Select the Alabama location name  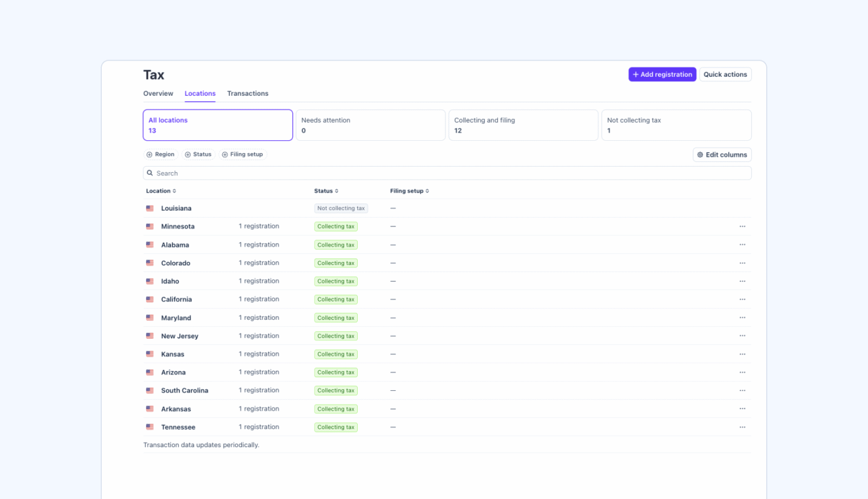(175, 245)
